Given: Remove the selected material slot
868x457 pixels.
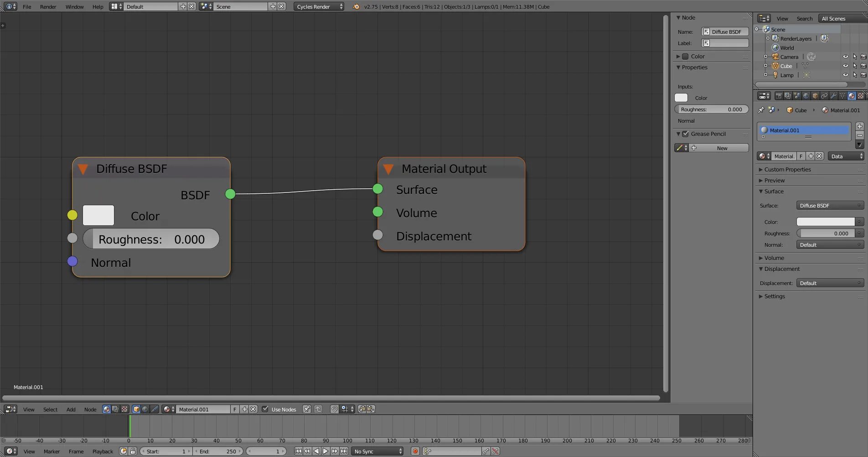Looking at the screenshot, I should point(859,135).
